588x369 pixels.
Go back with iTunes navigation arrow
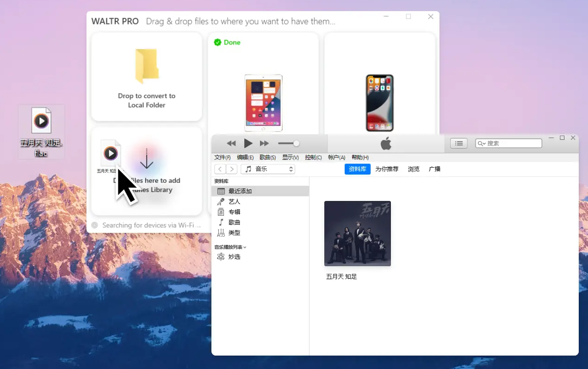pos(220,169)
